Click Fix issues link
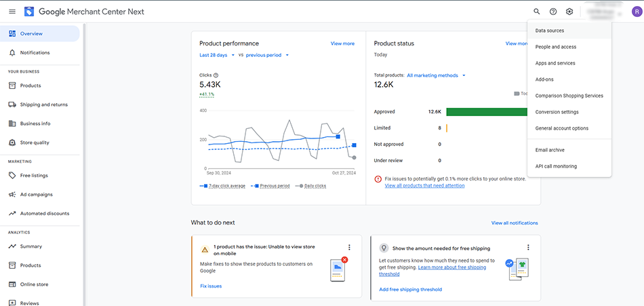 [x=211, y=286]
